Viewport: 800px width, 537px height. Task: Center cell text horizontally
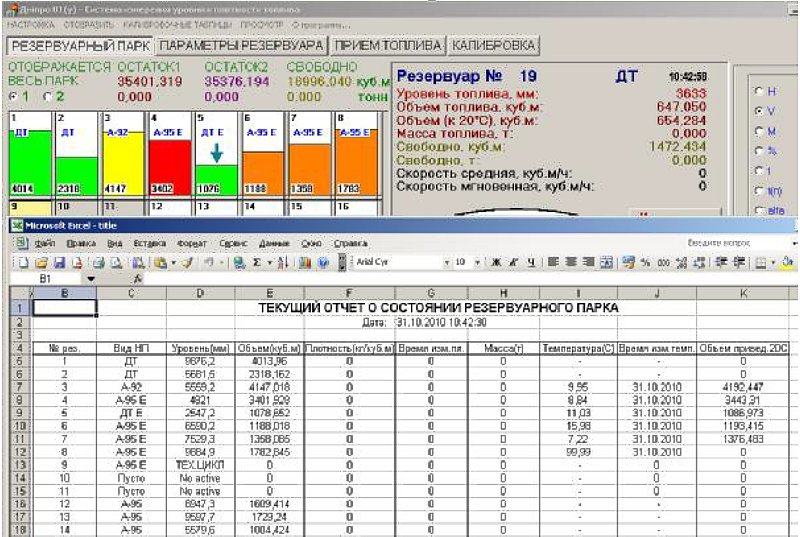coord(571,262)
